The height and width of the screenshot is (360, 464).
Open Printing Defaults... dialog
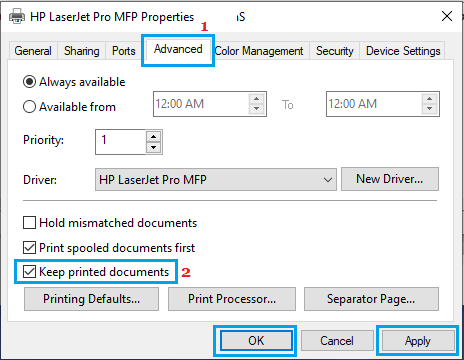point(91,299)
